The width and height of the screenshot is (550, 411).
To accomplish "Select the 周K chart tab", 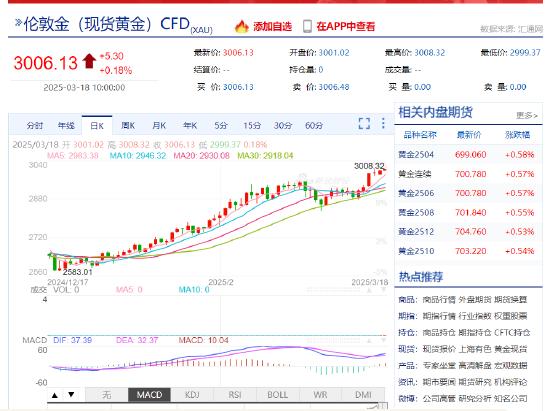I will (128, 126).
